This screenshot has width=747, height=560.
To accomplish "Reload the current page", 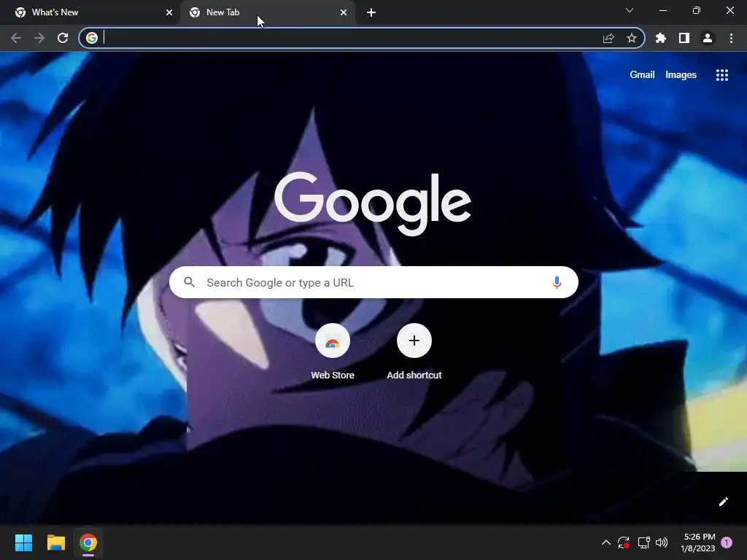I will tap(63, 38).
